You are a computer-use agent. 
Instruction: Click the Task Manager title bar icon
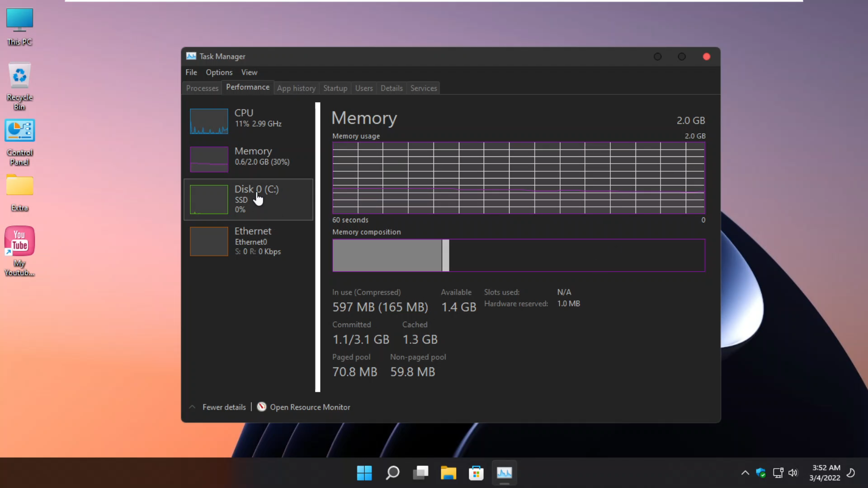(x=191, y=56)
